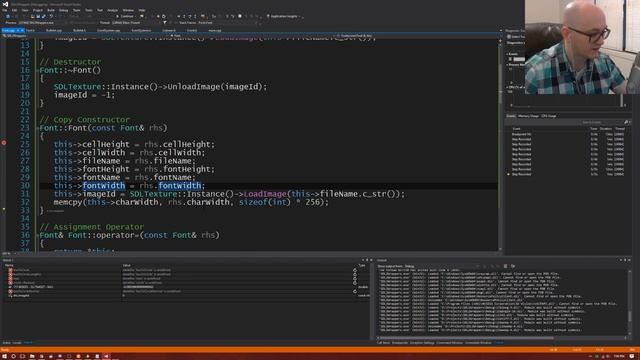Toggle word wrap in Output panel
This screenshot has height=360, width=640.
[513, 266]
